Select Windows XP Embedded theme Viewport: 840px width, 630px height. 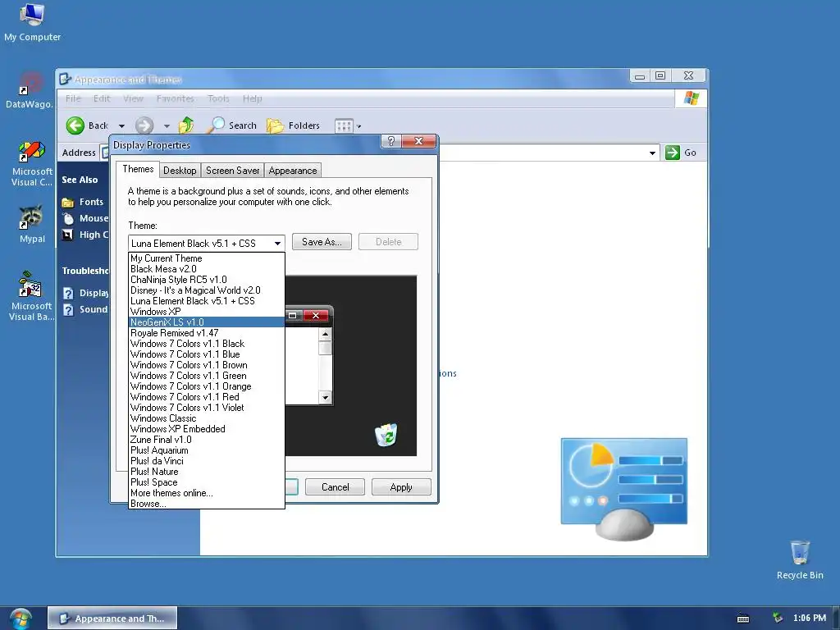(x=206, y=429)
